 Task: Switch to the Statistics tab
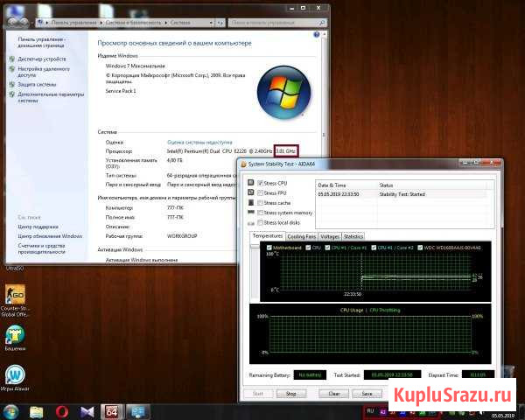[353, 237]
